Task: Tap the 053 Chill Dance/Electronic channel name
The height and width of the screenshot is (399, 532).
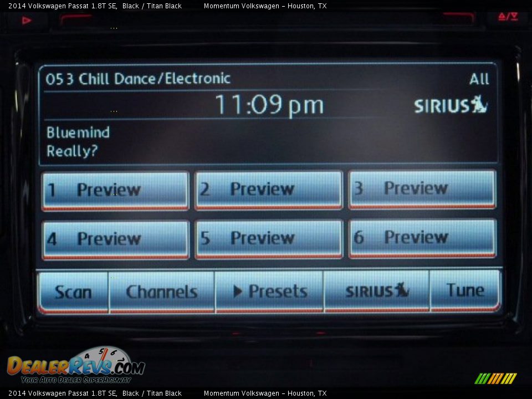Action: pos(137,79)
